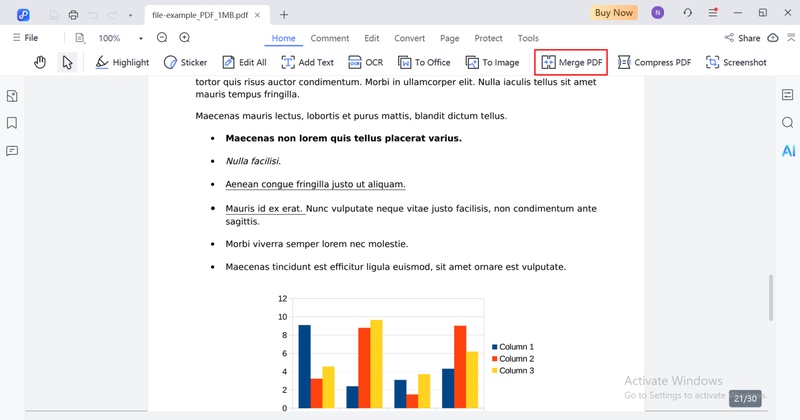Switch to the Tools tab
The width and height of the screenshot is (800, 420).
[528, 38]
